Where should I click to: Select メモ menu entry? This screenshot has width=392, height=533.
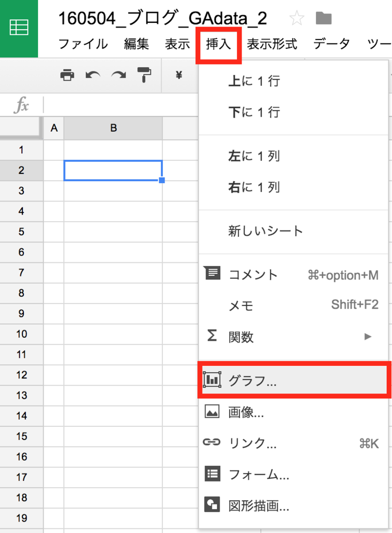(293, 306)
